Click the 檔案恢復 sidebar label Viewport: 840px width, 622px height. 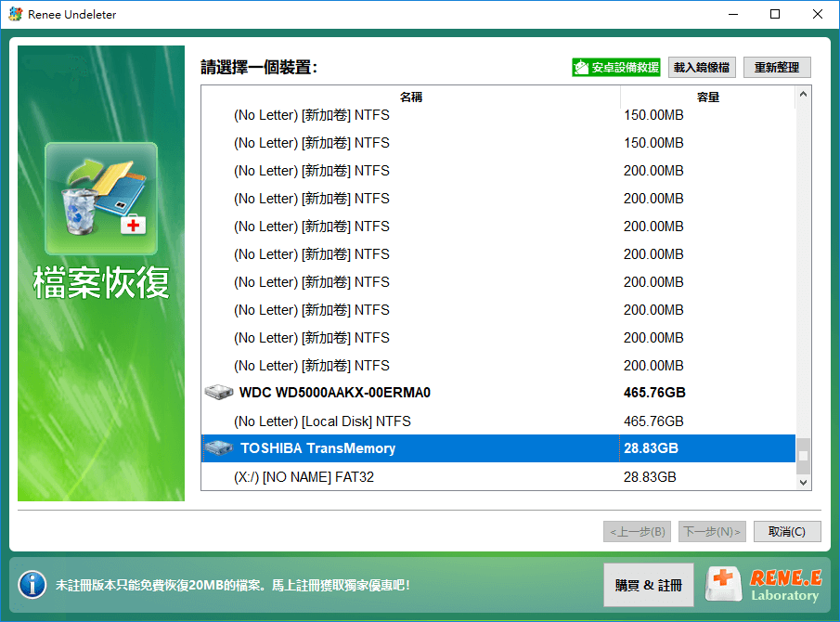101,282
